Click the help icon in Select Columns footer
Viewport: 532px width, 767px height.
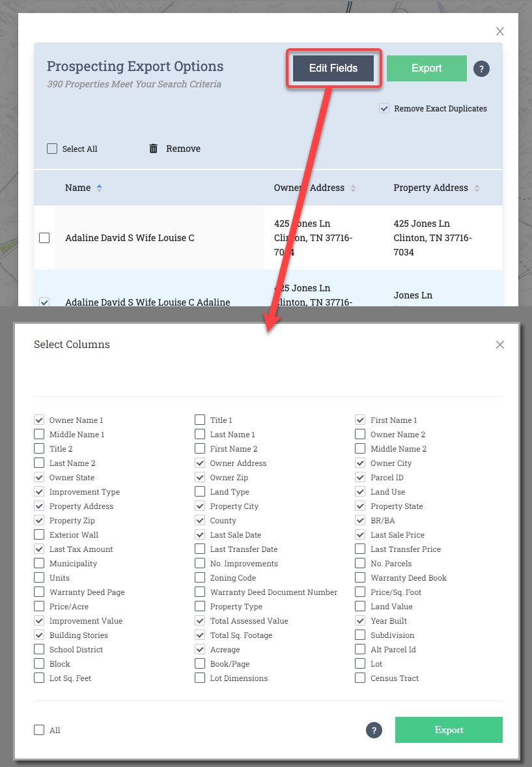click(x=374, y=731)
